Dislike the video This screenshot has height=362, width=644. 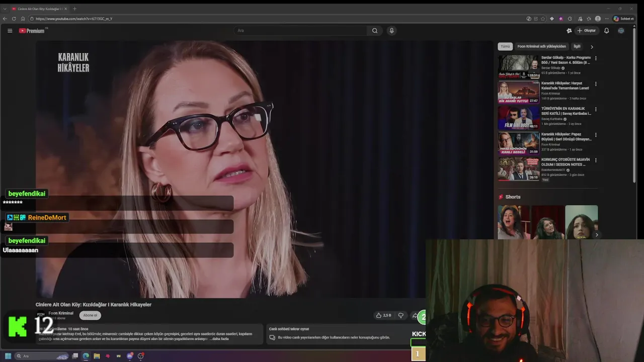[400, 315]
